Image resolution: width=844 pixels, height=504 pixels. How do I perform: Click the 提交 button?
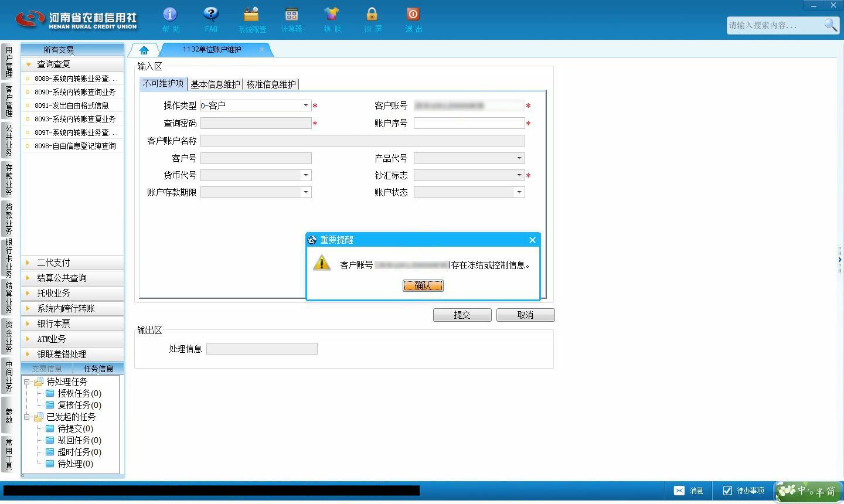pyautogui.click(x=462, y=315)
